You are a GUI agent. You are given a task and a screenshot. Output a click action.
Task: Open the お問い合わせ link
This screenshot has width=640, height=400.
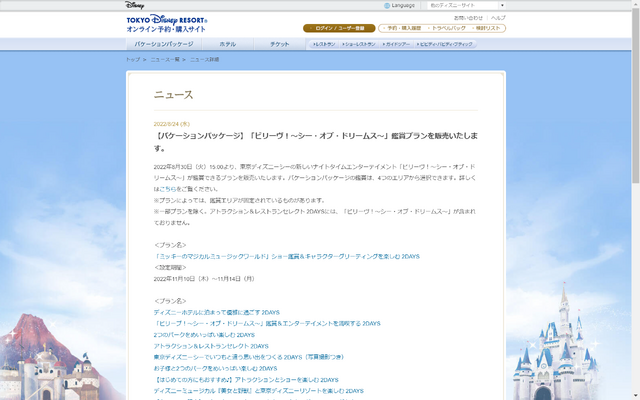(468, 18)
